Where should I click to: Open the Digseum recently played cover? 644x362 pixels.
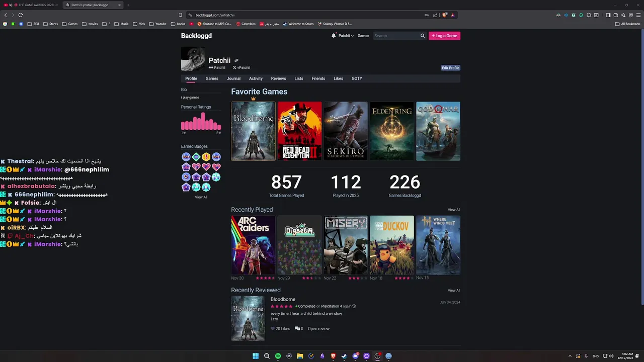(x=299, y=245)
